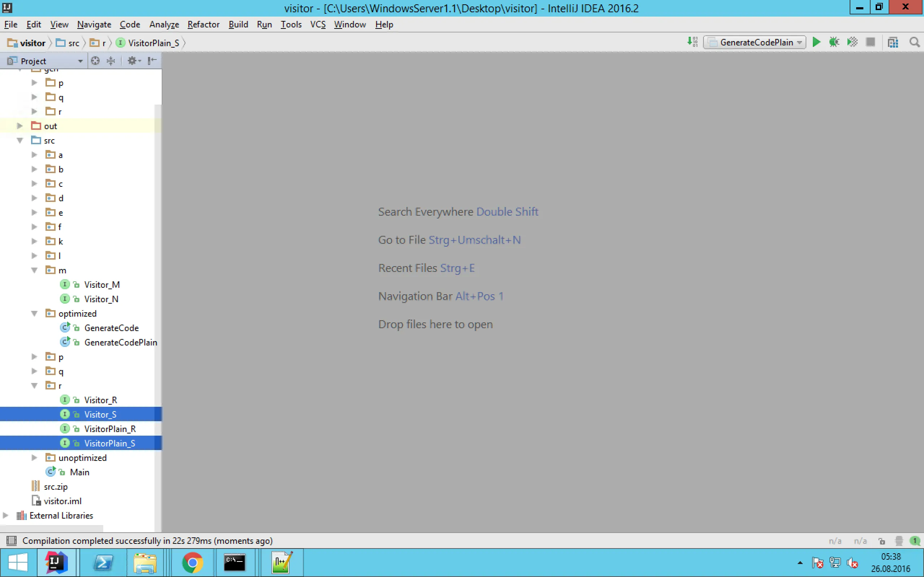This screenshot has height=577, width=924.
Task: Select Visitor_R in project tree
Action: [x=100, y=400]
